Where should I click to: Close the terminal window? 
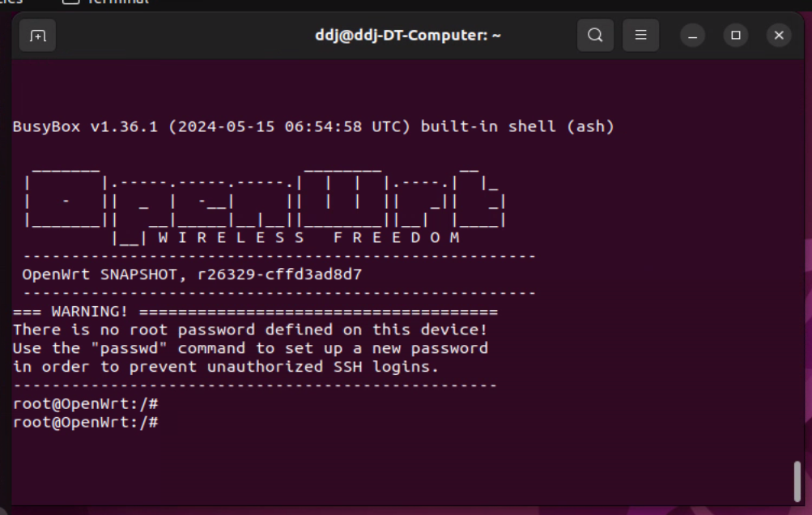tap(779, 36)
